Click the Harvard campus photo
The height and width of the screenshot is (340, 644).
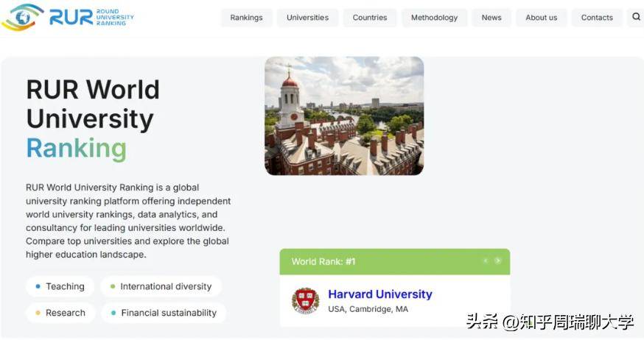pyautogui.click(x=344, y=116)
